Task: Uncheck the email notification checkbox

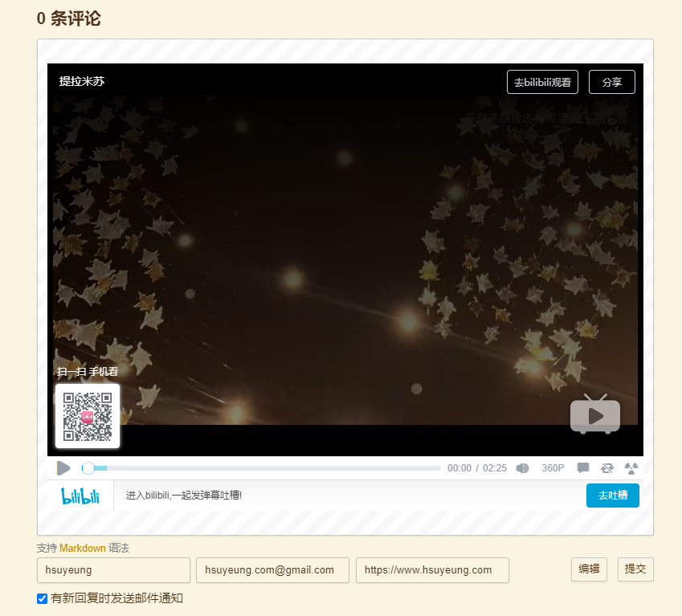Action: [x=43, y=598]
